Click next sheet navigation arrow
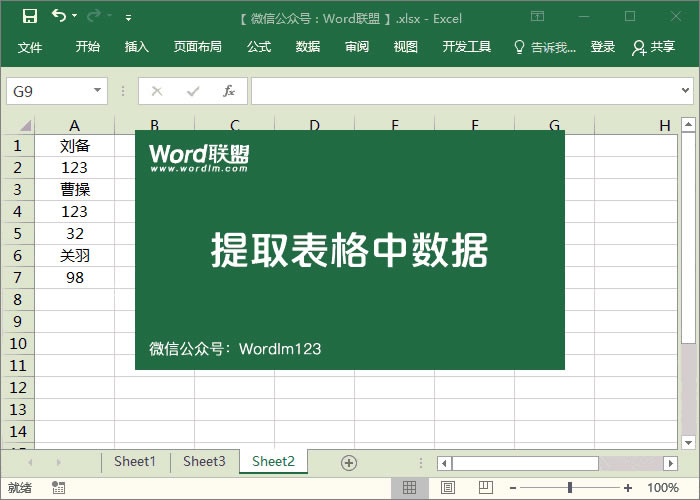The image size is (700, 500). (58, 462)
